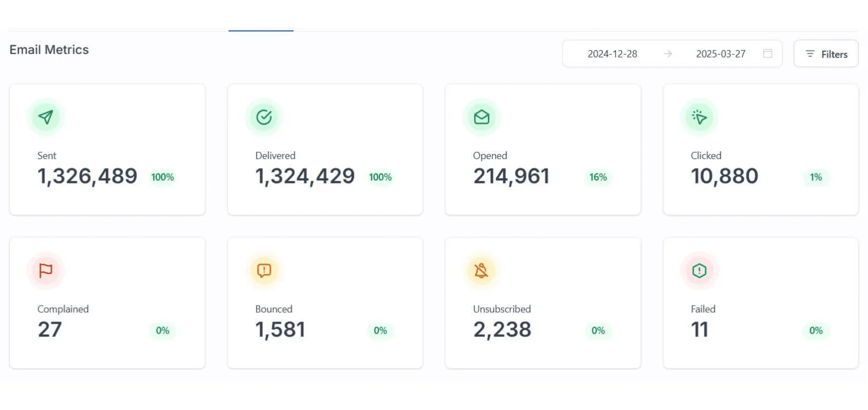Viewport: 868px width, 410px height.
Task: Click the Clicked cursor icon
Action: coord(699,117)
